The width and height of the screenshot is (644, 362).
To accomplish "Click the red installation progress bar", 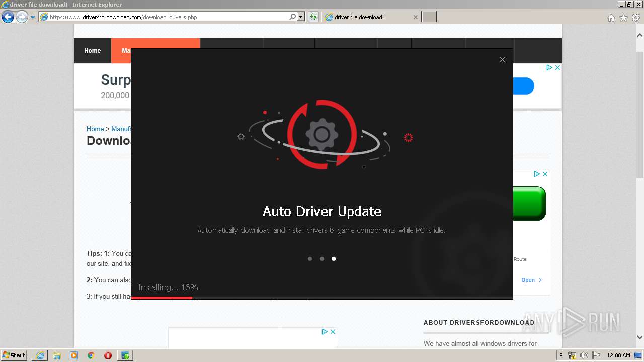I will coord(162,298).
